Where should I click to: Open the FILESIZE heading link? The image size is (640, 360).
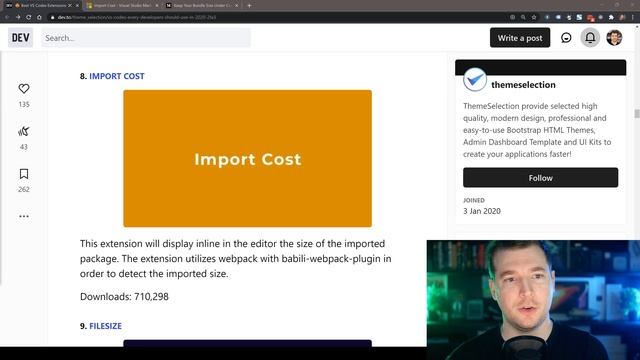pyautogui.click(x=105, y=326)
